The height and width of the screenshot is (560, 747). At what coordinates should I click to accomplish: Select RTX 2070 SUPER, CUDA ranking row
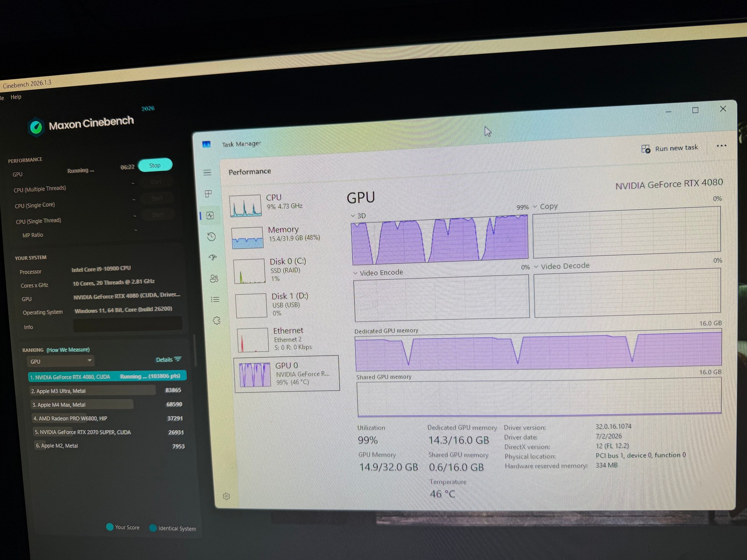click(109, 432)
